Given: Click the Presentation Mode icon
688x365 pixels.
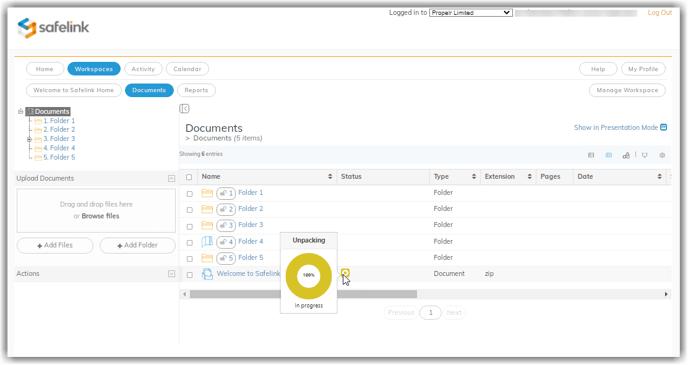Looking at the screenshot, I should click(x=663, y=127).
